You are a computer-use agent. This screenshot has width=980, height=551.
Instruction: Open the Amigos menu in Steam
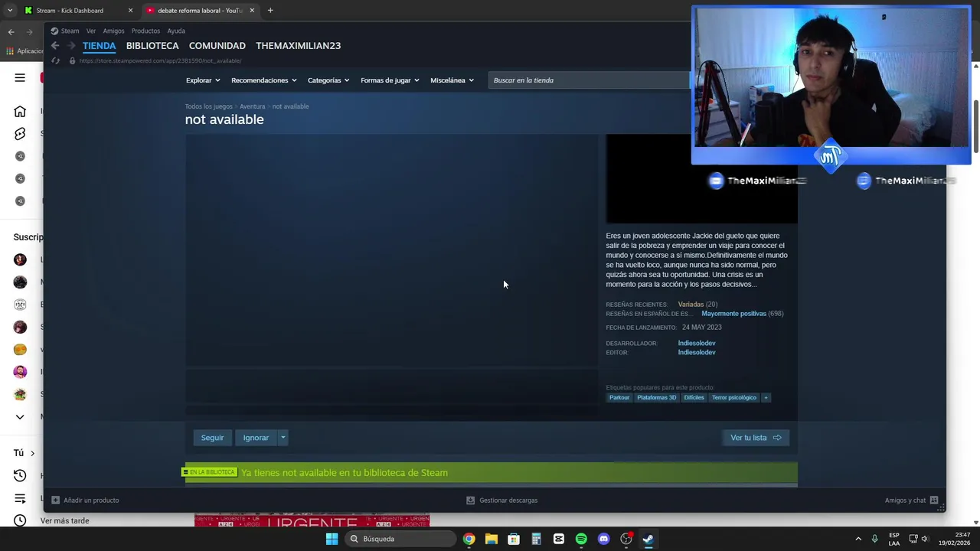(x=113, y=31)
